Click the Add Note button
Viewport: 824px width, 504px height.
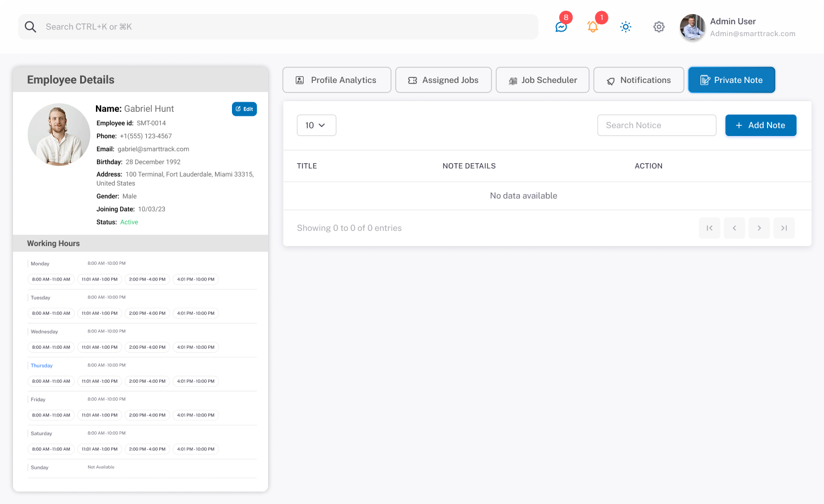coord(760,125)
